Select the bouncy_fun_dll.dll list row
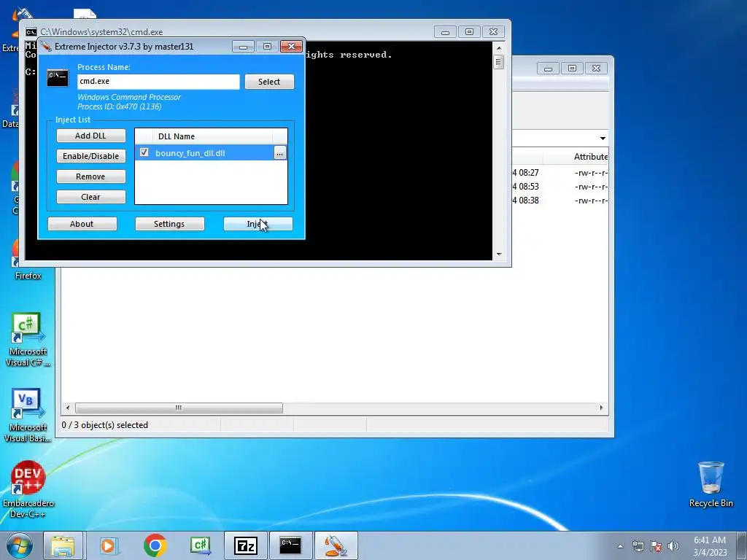 point(211,153)
